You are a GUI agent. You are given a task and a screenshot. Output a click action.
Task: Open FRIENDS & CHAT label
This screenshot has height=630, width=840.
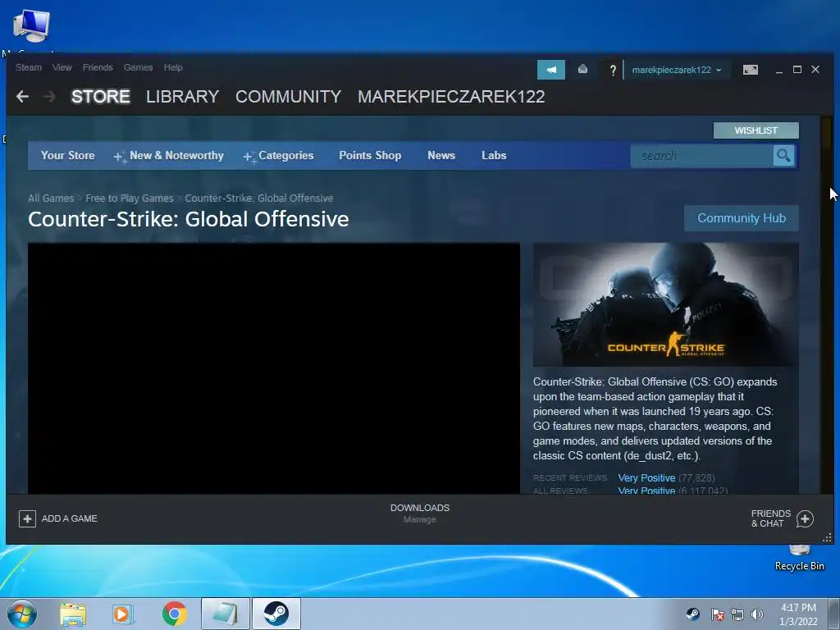tap(771, 518)
